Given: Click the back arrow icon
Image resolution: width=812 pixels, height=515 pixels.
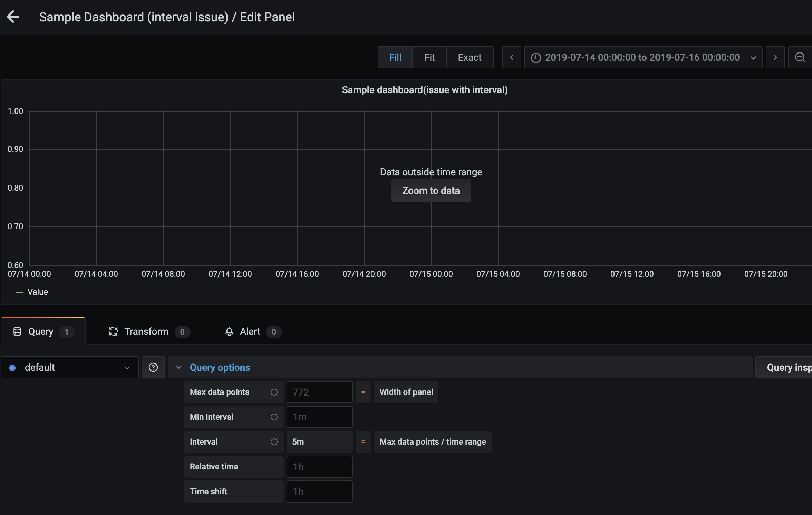Looking at the screenshot, I should pos(13,17).
